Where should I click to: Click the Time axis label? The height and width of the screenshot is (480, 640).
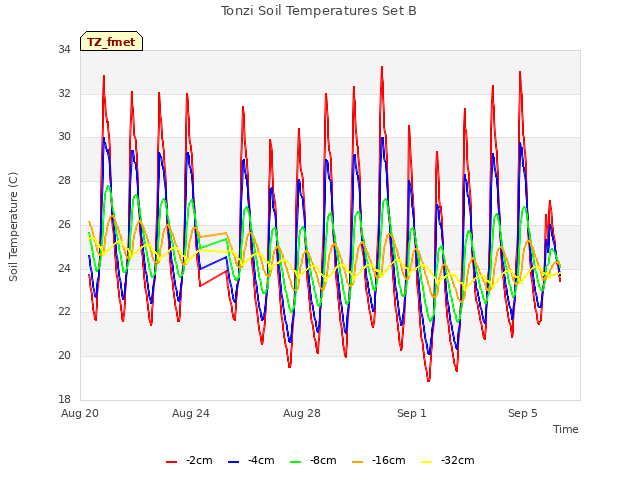click(x=566, y=429)
